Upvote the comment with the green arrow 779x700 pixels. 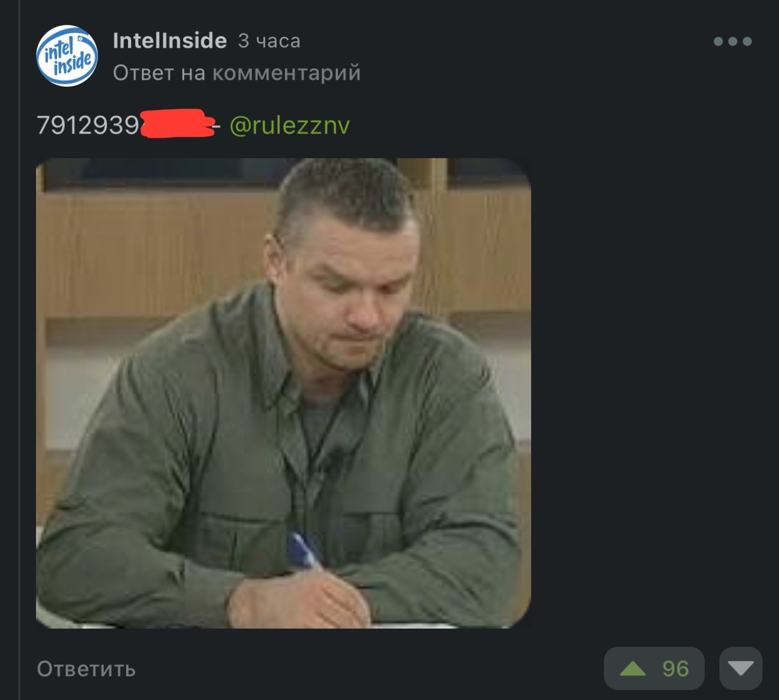point(633,669)
